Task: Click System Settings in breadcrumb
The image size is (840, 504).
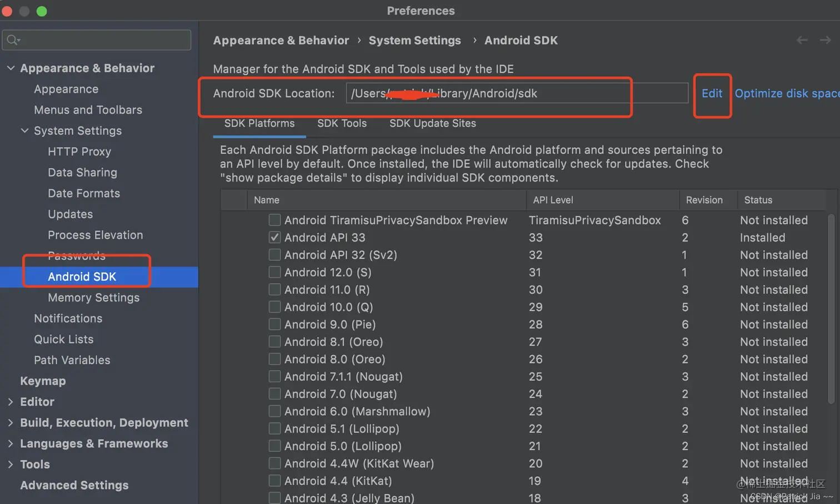Action: pyautogui.click(x=414, y=40)
